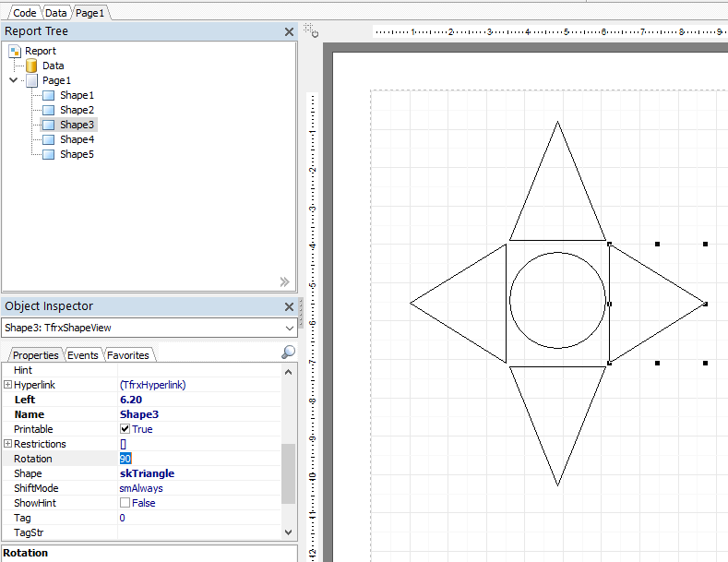Switch to the Code tab
Viewport: 728px width, 562px height.
pos(24,13)
